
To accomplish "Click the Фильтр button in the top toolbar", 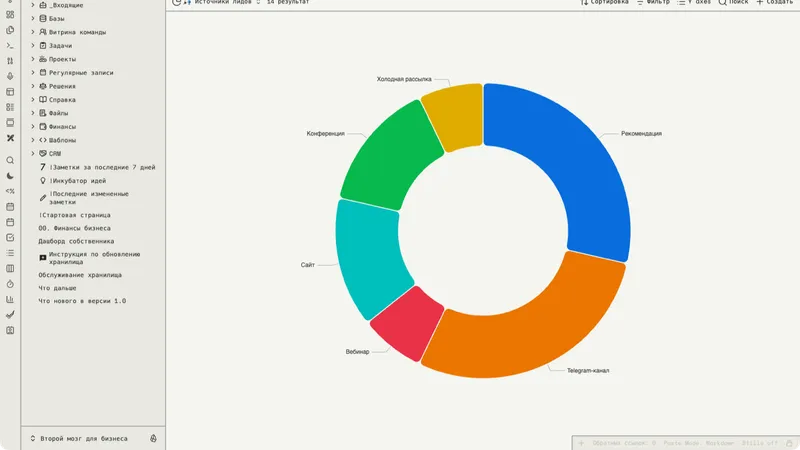I will tap(653, 3).
